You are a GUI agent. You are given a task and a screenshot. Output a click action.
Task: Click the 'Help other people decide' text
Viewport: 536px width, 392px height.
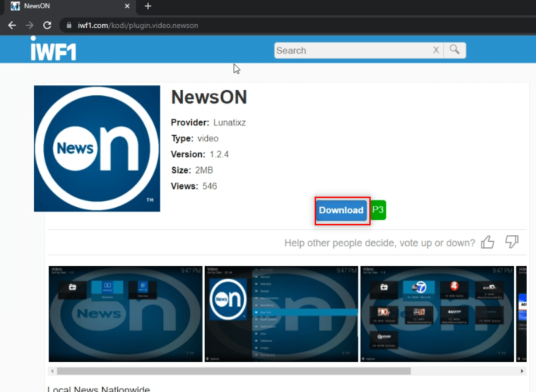(x=380, y=243)
